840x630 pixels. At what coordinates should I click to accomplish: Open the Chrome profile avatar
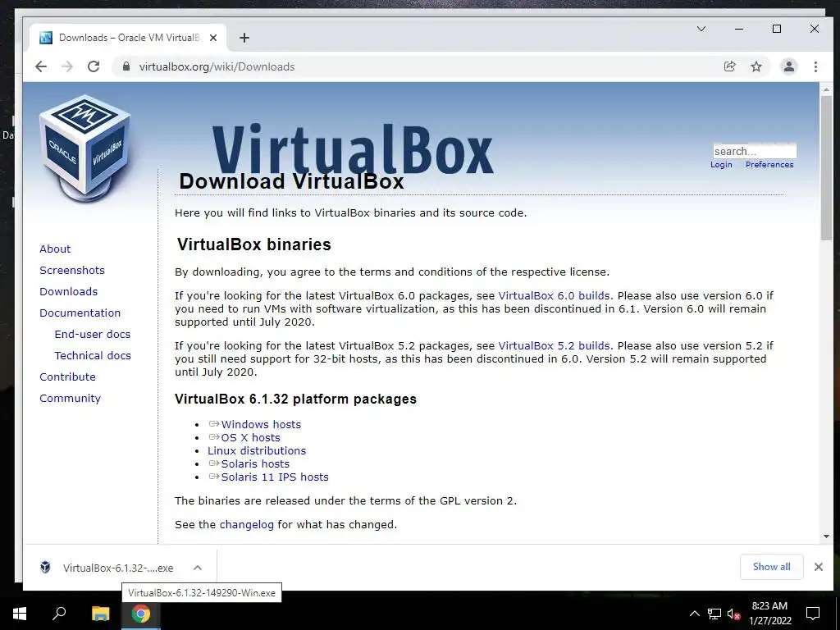click(x=788, y=66)
